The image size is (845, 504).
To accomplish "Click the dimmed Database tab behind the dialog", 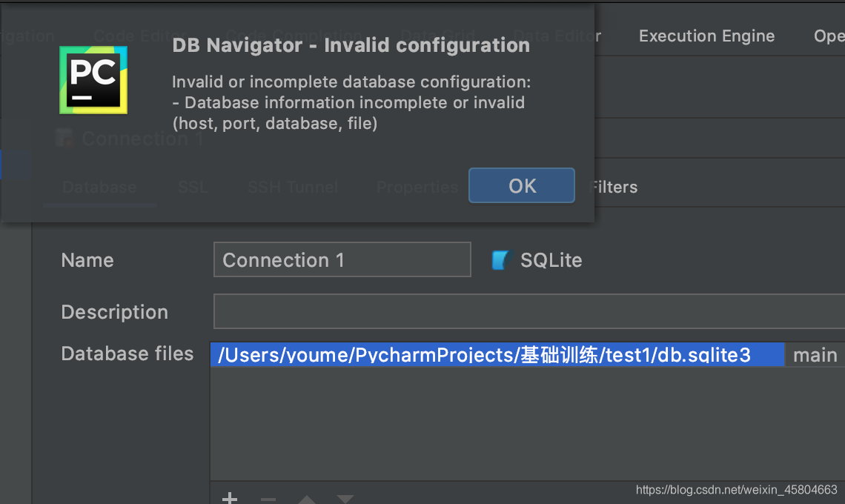I will tap(100, 187).
